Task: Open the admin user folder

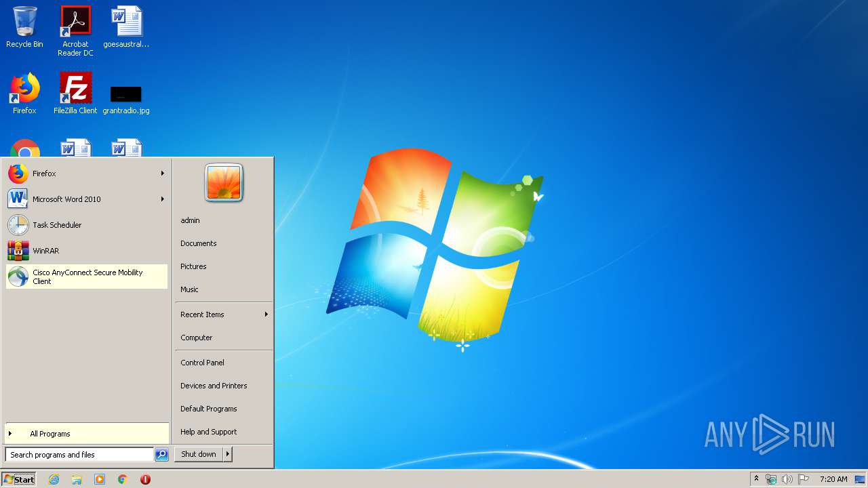Action: click(x=190, y=220)
